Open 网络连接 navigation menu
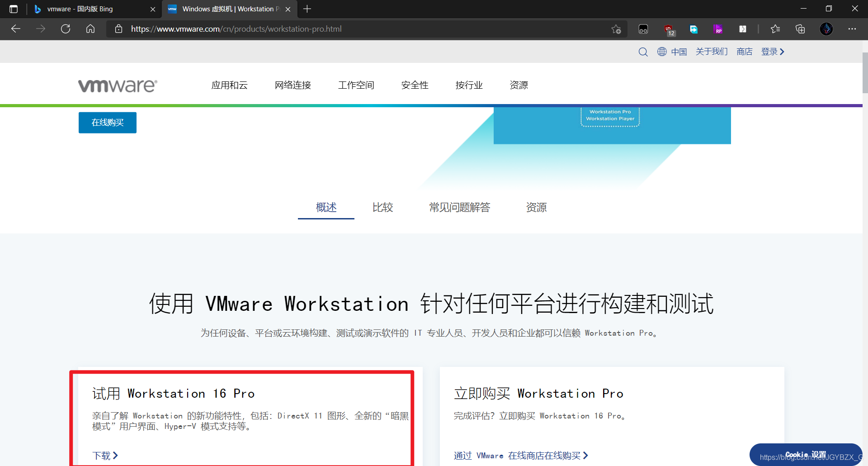Image resolution: width=868 pixels, height=466 pixels. coord(293,85)
